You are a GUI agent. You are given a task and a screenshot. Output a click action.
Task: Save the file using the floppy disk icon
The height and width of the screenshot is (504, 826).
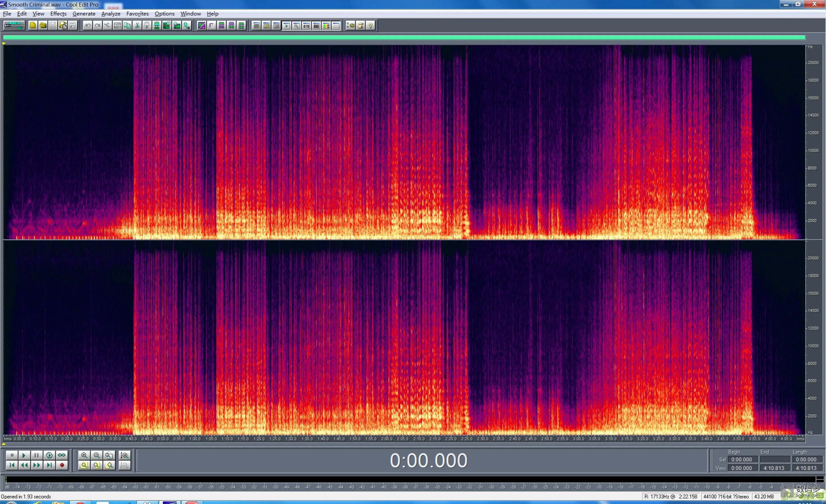(53, 26)
